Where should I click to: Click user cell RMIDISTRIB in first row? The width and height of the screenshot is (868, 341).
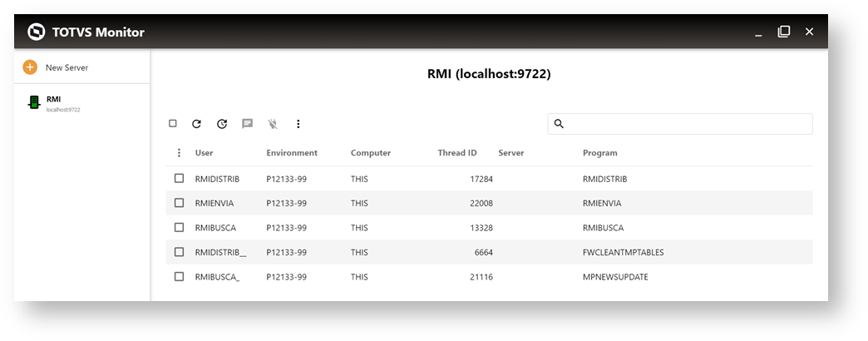[217, 179]
